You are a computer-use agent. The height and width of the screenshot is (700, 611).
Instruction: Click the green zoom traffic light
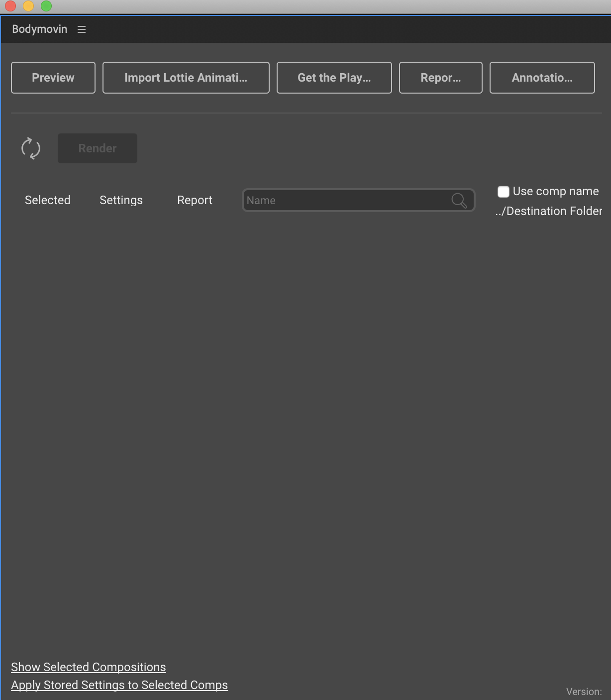[x=46, y=6]
